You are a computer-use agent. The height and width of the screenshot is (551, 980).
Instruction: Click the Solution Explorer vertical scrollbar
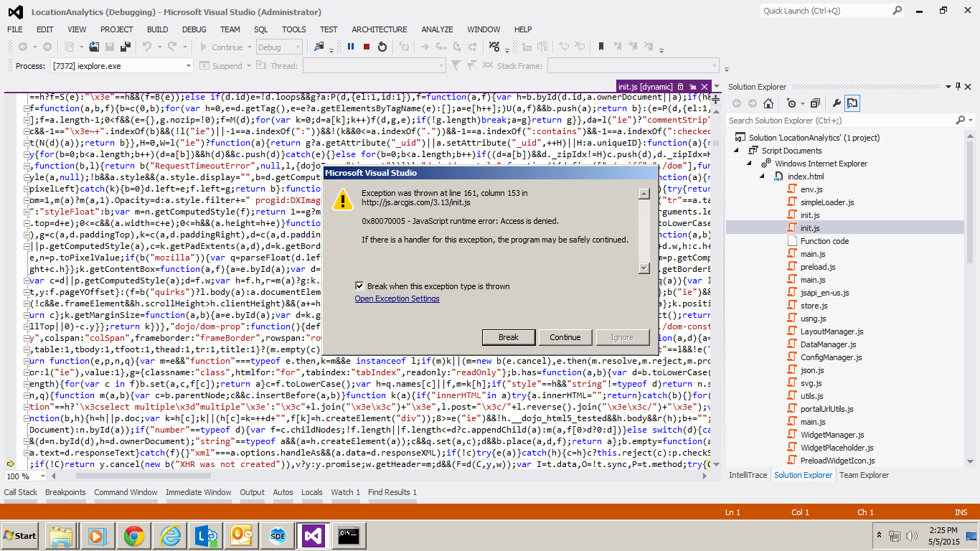970,298
